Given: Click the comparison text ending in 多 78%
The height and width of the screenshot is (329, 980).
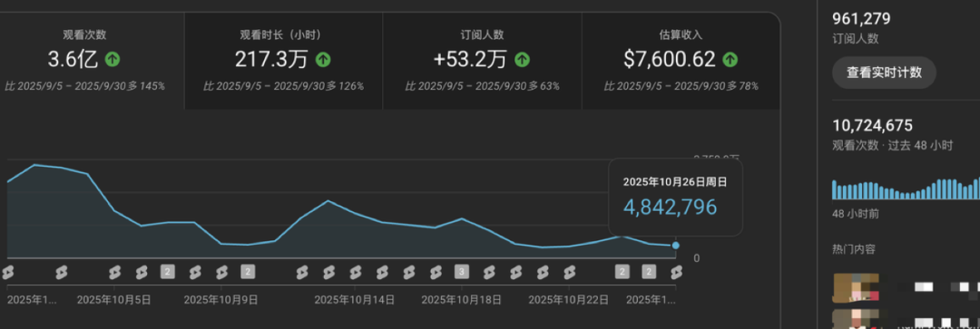Looking at the screenshot, I should 681,86.
